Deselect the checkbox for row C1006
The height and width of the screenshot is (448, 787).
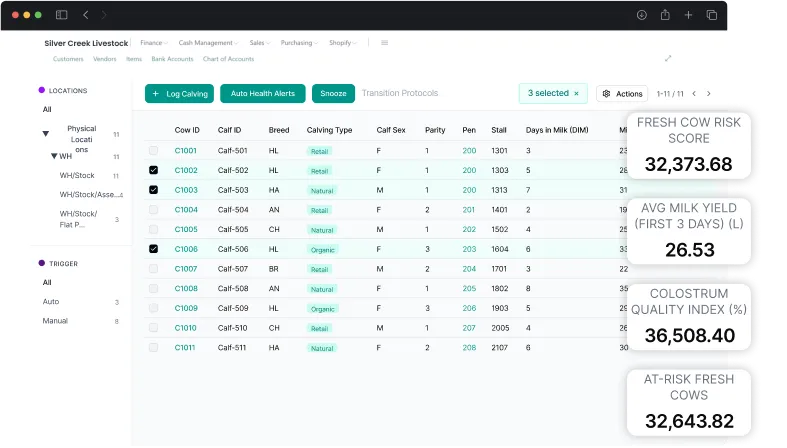pyautogui.click(x=153, y=249)
